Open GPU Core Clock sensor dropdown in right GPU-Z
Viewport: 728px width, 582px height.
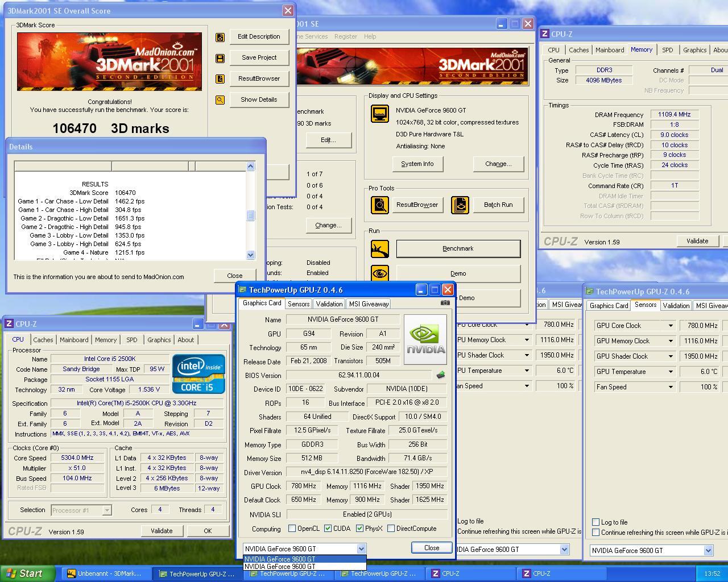point(671,326)
